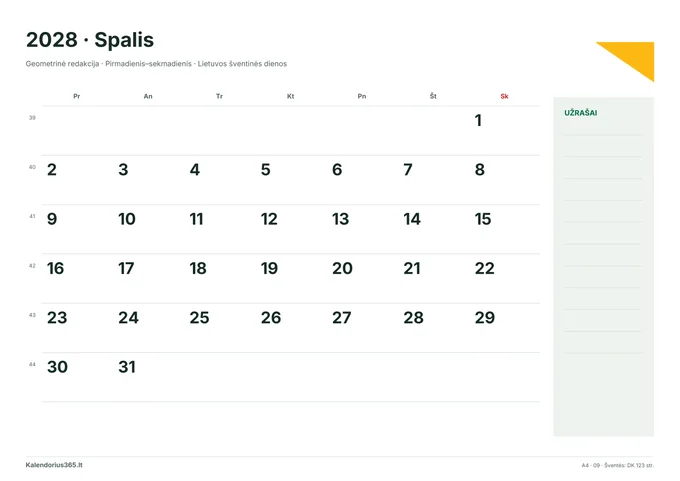
Task: Click date 20 under Pn column
Action: point(342,268)
